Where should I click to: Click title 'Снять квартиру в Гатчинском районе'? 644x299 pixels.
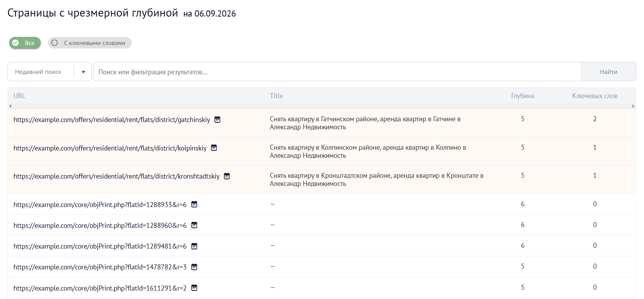[x=365, y=123]
